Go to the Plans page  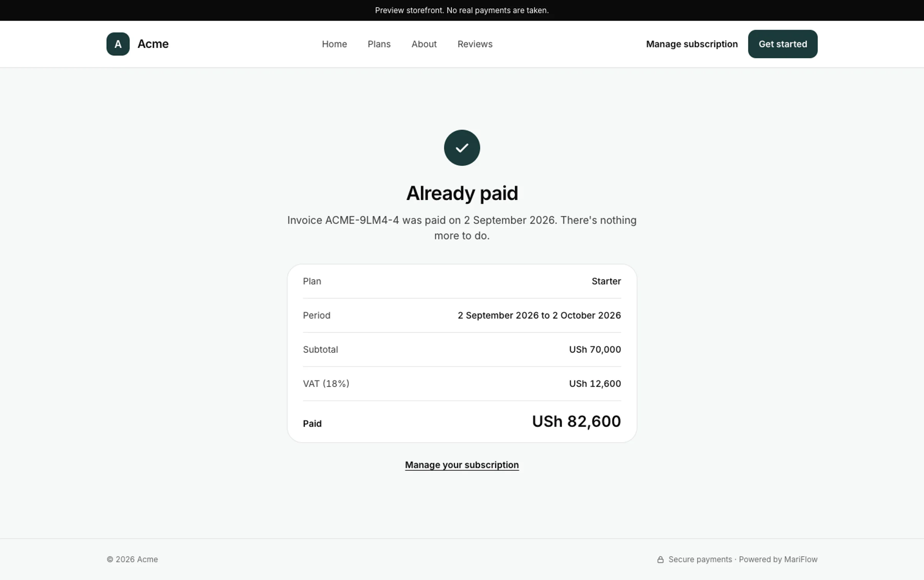click(379, 44)
